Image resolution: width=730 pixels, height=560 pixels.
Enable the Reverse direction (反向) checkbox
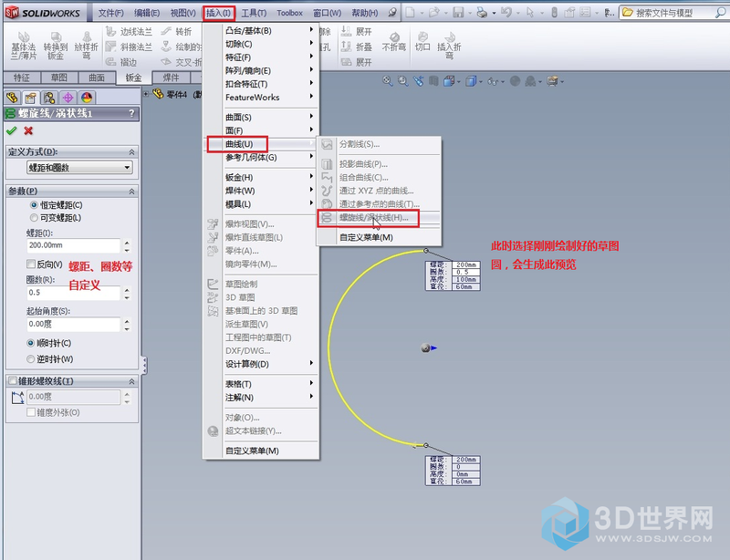coord(32,264)
